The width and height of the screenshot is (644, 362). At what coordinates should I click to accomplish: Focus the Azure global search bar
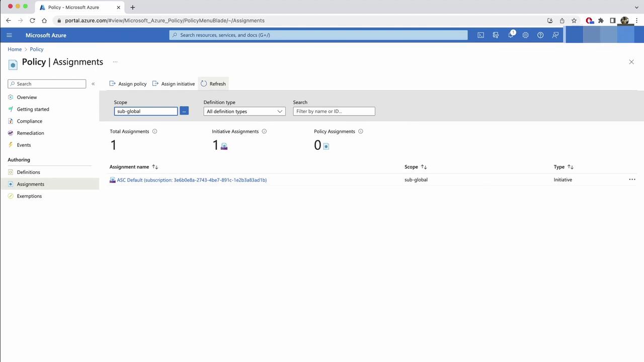click(318, 35)
